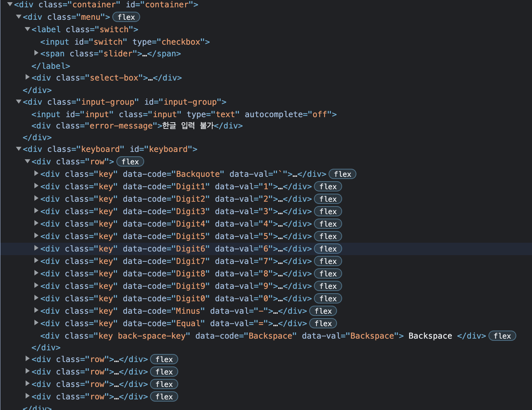This screenshot has height=410, width=532.
Task: Click the data-val="6" attribute
Action: tap(244, 249)
